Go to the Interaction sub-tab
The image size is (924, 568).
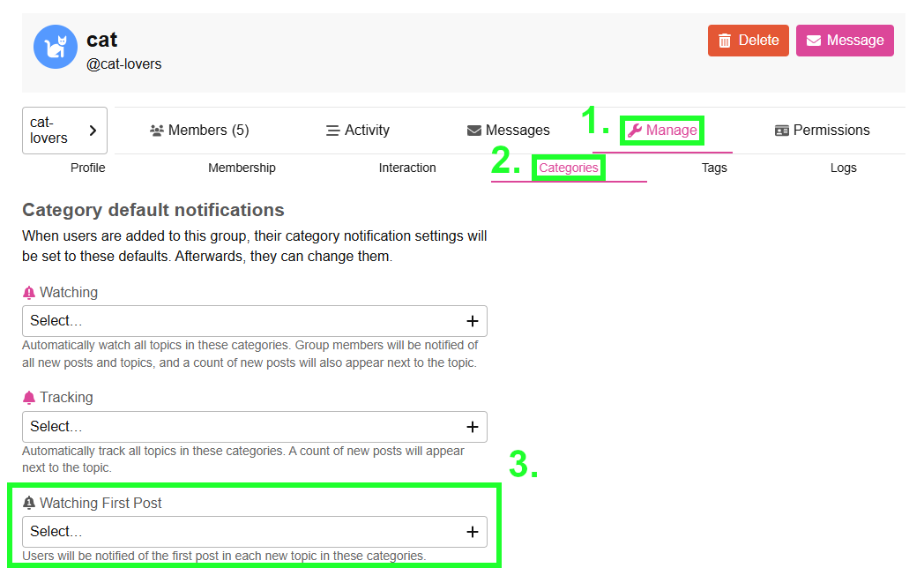[x=407, y=168]
